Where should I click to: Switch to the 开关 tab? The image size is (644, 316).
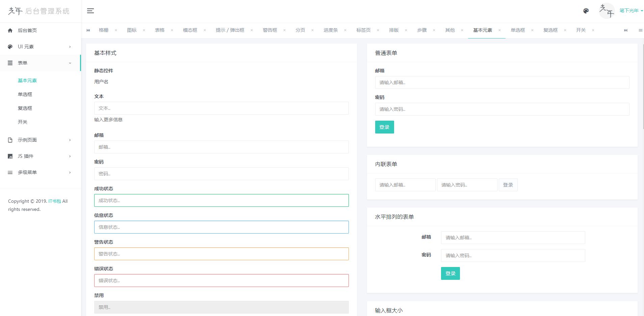(581, 30)
